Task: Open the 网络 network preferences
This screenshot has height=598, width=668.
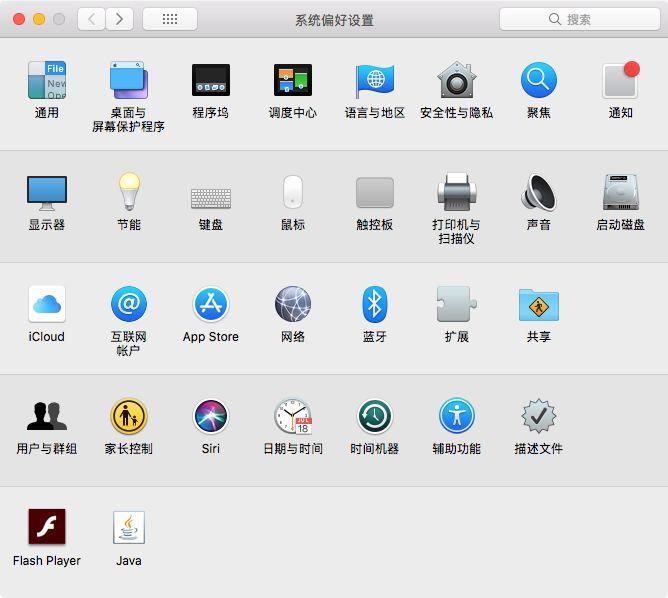Action: (x=293, y=304)
